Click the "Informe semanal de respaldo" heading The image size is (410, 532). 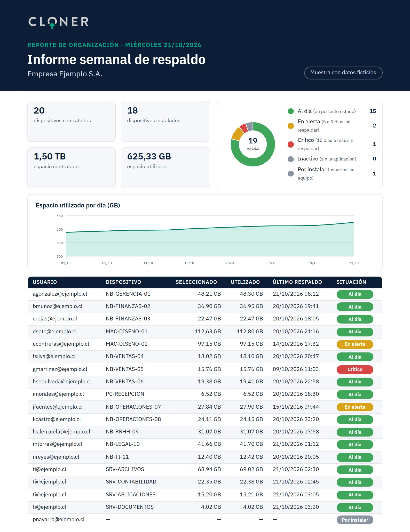(x=116, y=60)
